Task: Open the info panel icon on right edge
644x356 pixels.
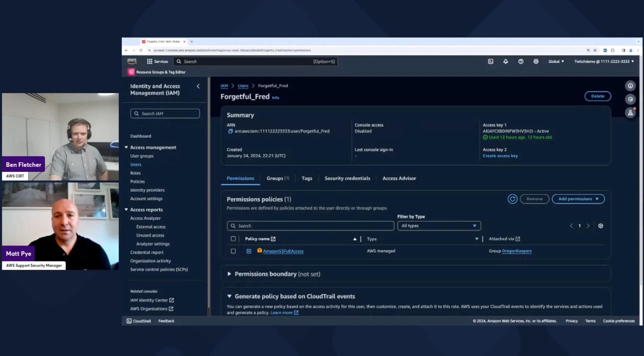Action: [630, 86]
